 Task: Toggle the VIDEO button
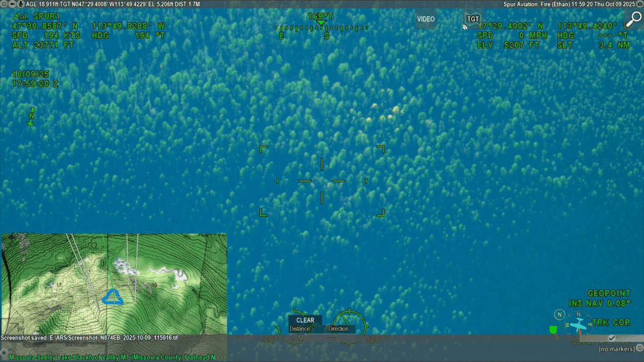pyautogui.click(x=426, y=19)
